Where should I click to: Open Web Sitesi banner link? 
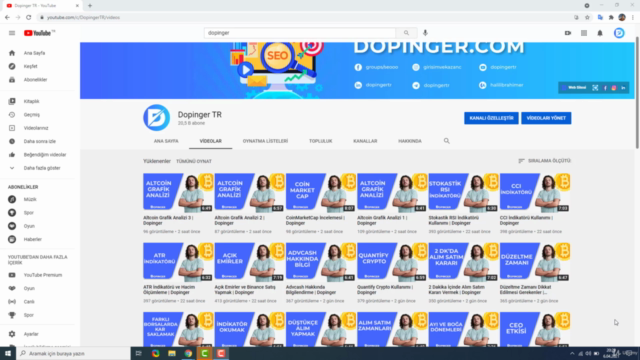pyautogui.click(x=574, y=88)
